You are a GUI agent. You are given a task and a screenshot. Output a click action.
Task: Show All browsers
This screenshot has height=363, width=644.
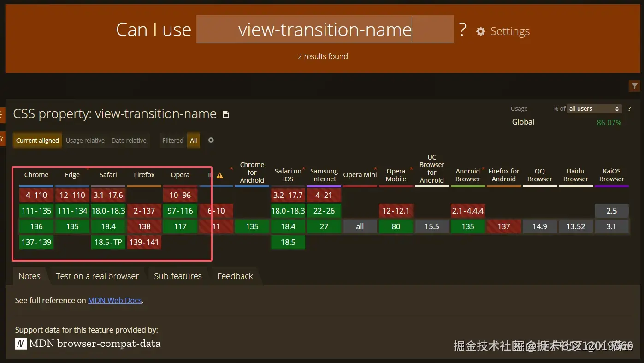(194, 140)
